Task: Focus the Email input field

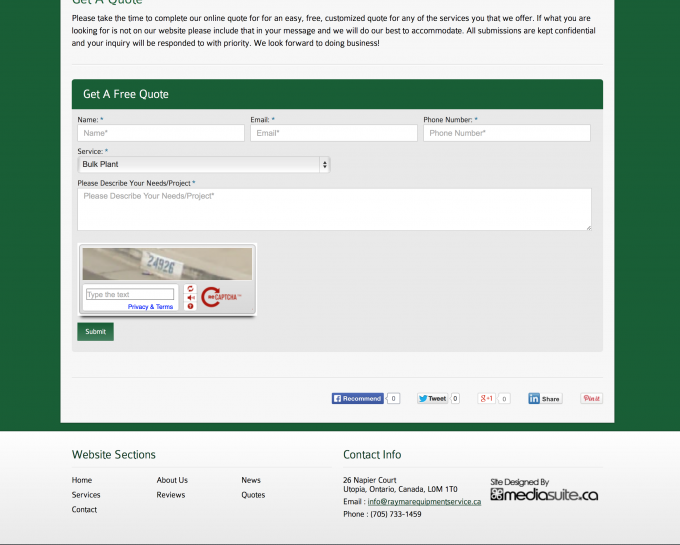Action: point(333,133)
